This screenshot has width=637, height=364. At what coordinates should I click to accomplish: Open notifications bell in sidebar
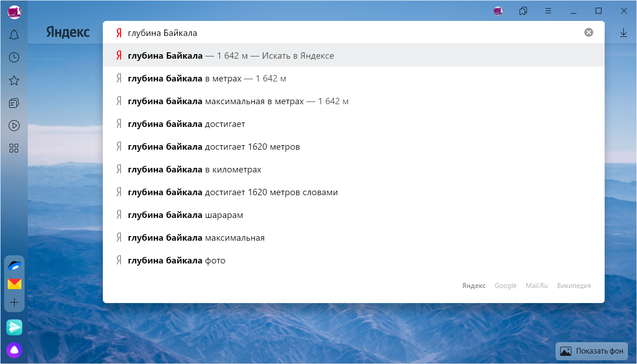14,35
